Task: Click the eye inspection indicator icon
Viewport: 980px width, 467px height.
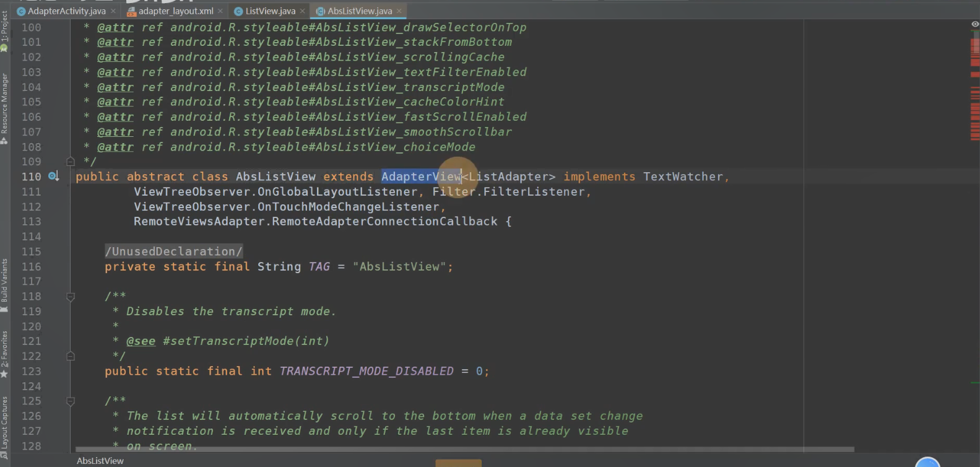Action: click(x=974, y=24)
